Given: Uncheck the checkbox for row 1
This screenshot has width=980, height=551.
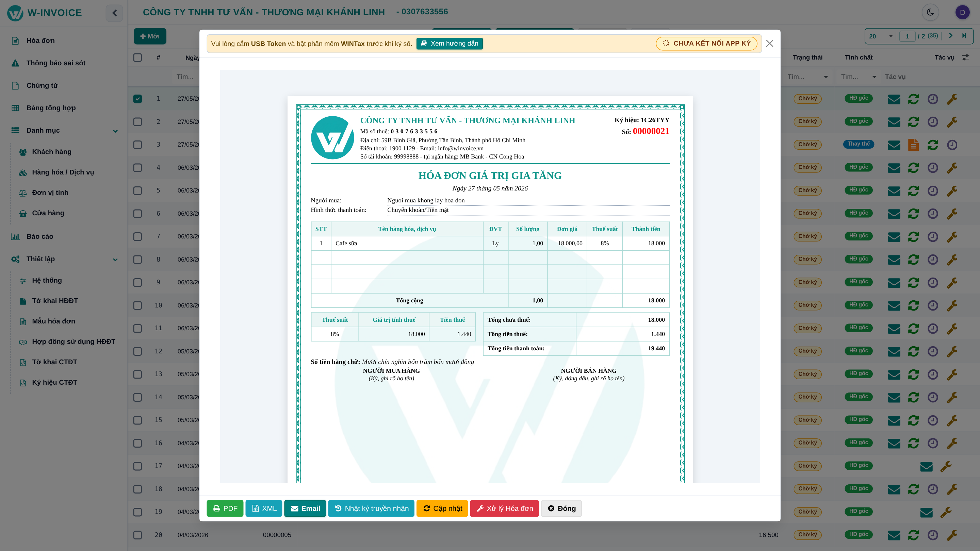Looking at the screenshot, I should point(138,99).
